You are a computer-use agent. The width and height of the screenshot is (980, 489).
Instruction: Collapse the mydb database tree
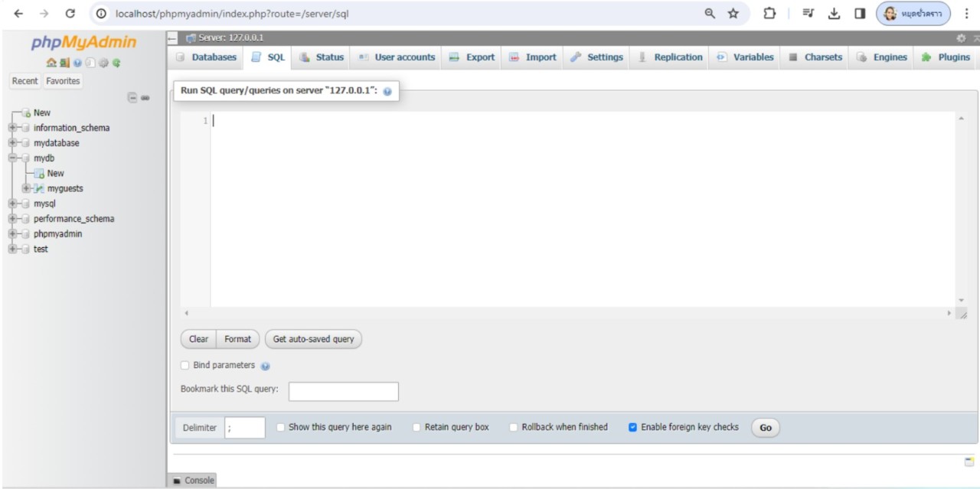[13, 158]
